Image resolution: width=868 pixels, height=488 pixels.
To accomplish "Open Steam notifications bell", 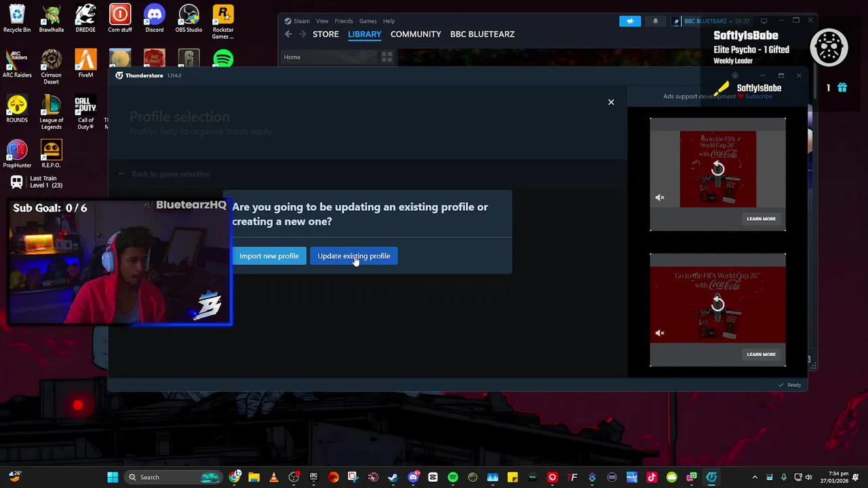I will [655, 21].
